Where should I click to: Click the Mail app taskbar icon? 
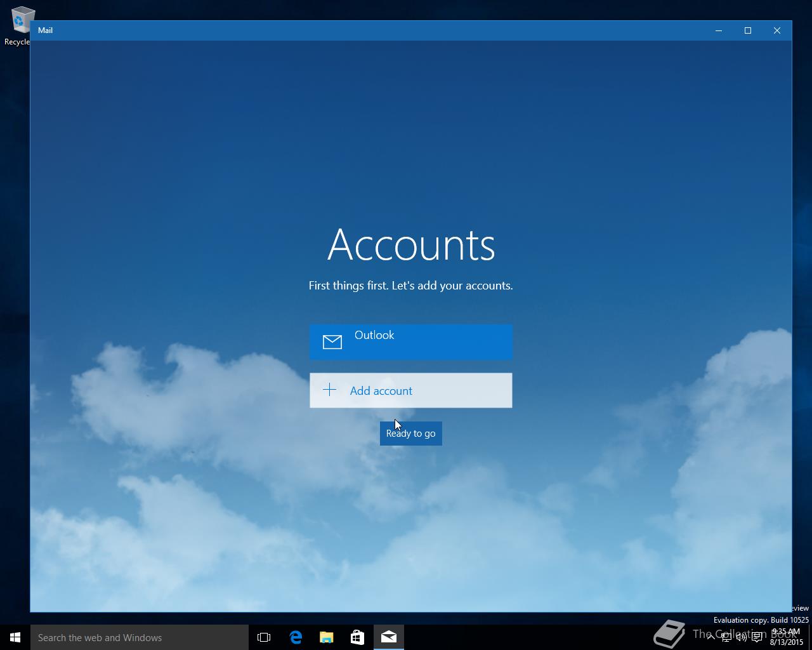389,637
